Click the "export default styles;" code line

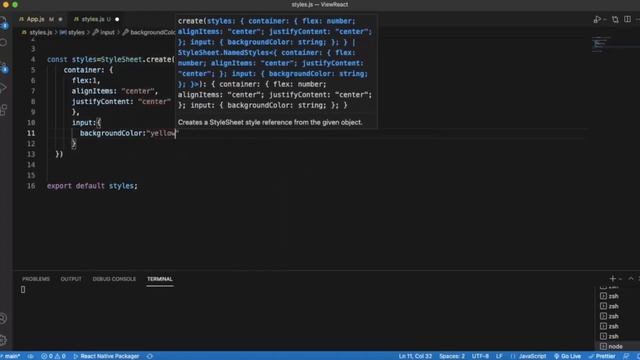[92, 186]
